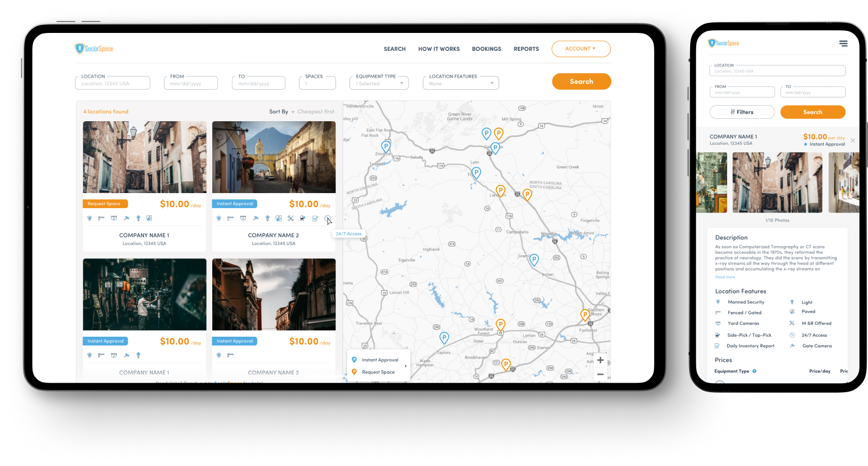Click the side-pick forklift icon for Company Name 2
This screenshot has width=868, height=466.
(303, 218)
